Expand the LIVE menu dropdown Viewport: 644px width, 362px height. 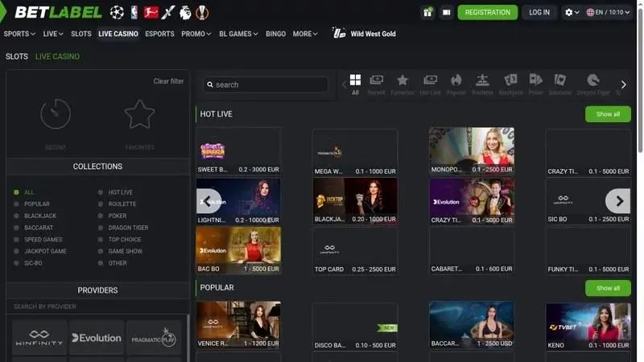coord(53,34)
